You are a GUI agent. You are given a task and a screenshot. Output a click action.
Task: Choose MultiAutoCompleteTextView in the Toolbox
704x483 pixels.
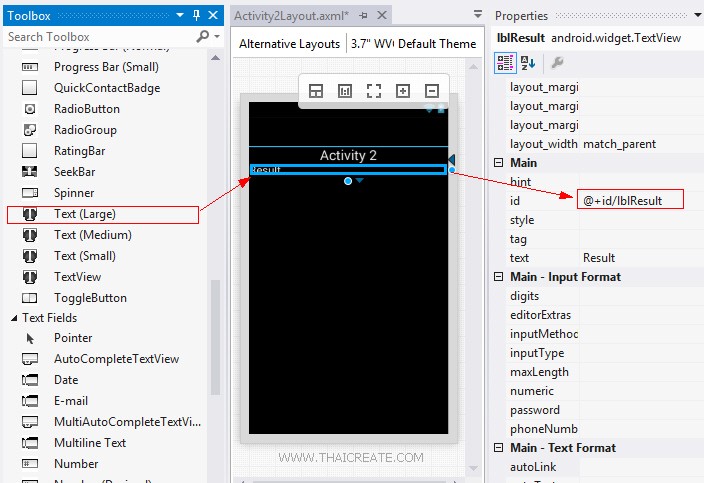coord(127,422)
